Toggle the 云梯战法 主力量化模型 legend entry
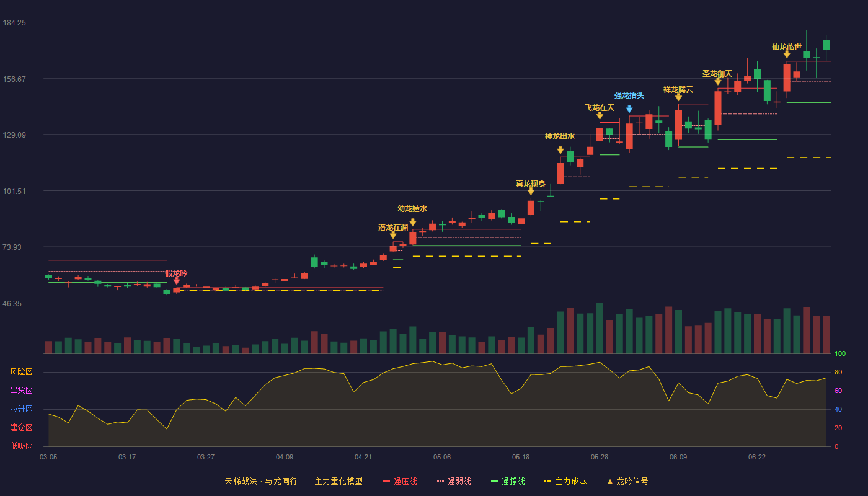Screen dimensions: 868x496 pyautogui.click(x=293, y=481)
